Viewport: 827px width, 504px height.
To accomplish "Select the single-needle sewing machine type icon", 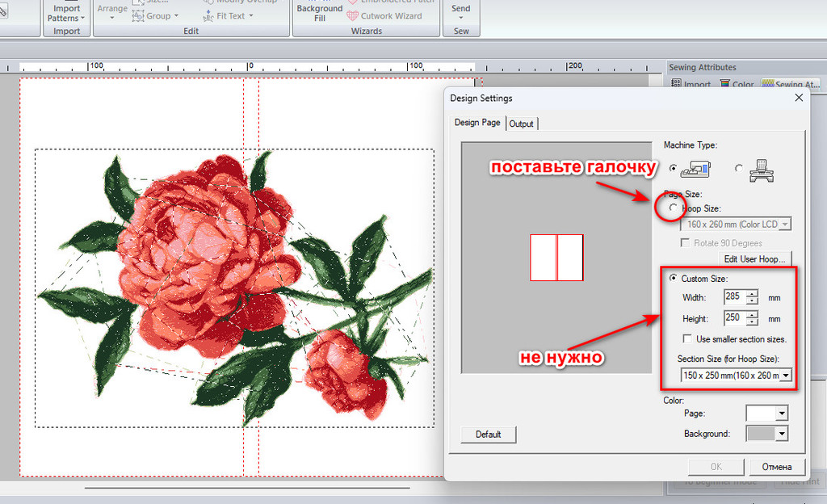I will click(x=695, y=170).
